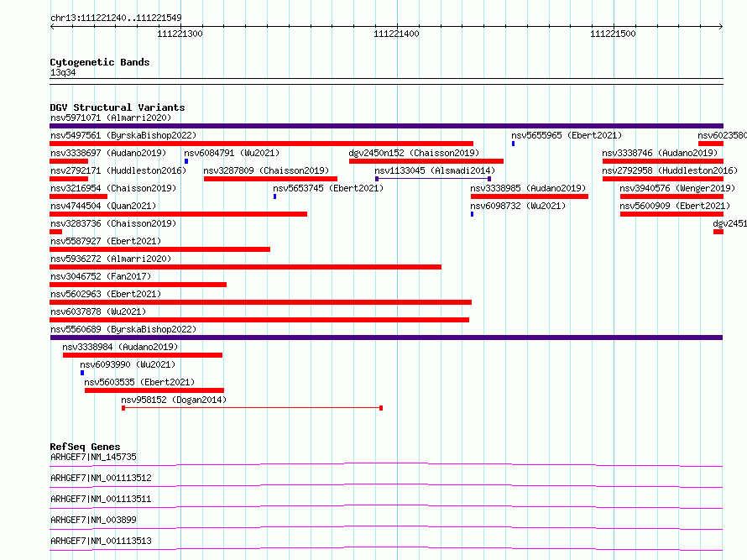Select dgv2450n152 (Chaisson2019) label
747x560 pixels.
(x=414, y=153)
